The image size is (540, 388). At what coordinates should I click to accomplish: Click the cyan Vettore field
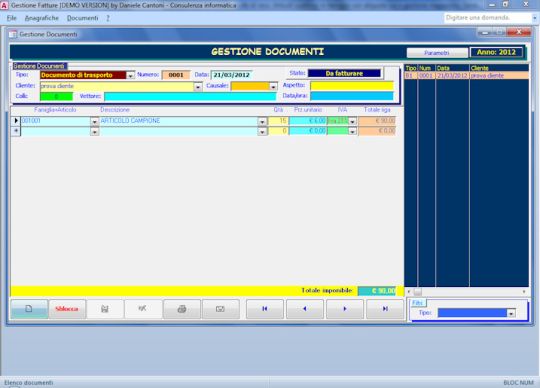190,97
